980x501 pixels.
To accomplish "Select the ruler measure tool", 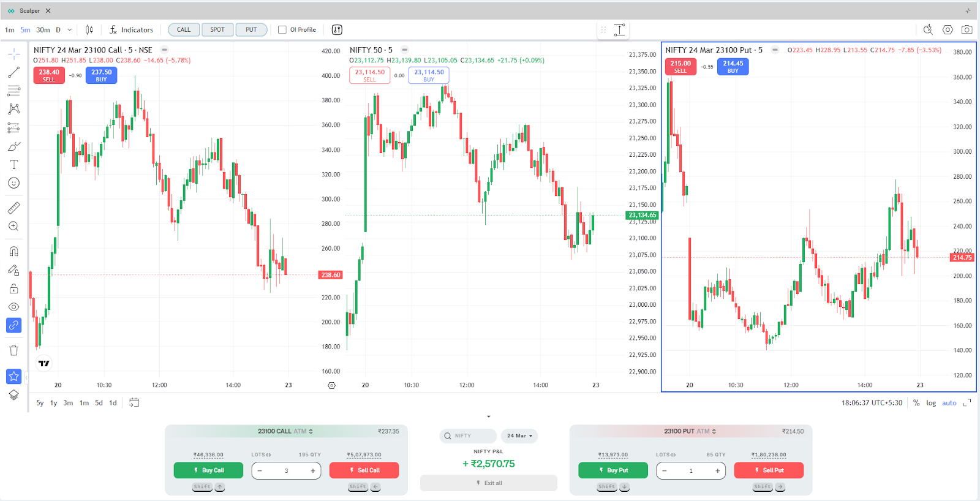I will click(13, 208).
